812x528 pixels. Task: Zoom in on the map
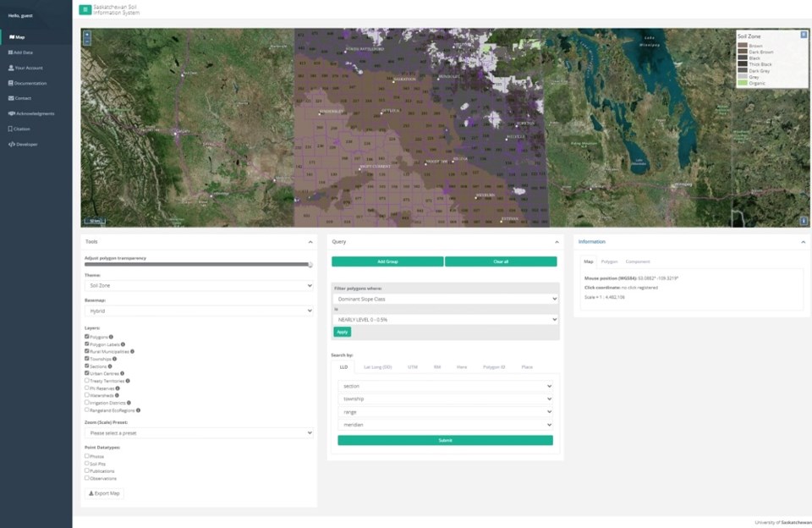pos(87,34)
